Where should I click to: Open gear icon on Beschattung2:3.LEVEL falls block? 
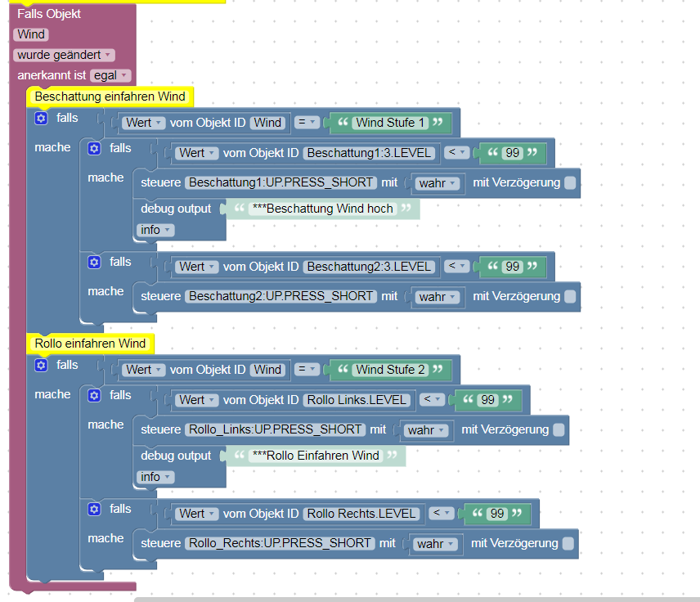[x=94, y=262]
